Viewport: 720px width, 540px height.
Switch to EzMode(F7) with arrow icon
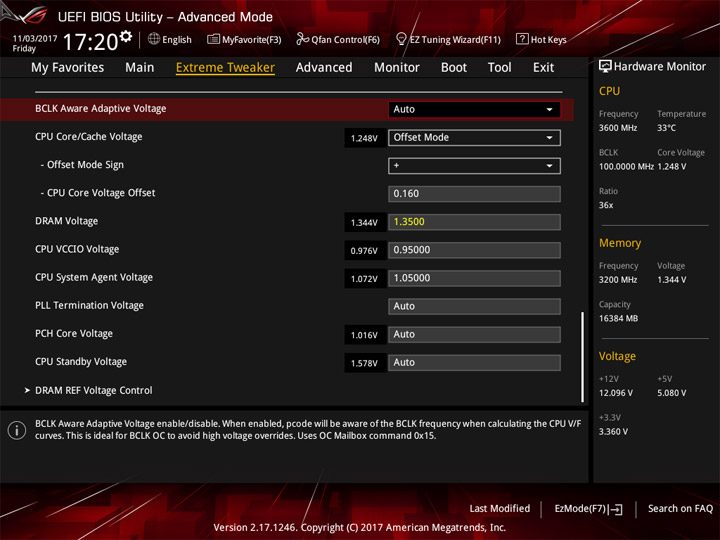click(x=588, y=509)
